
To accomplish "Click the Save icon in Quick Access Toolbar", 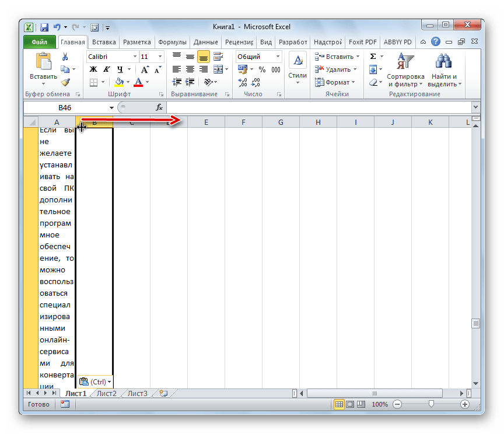I will point(44,27).
